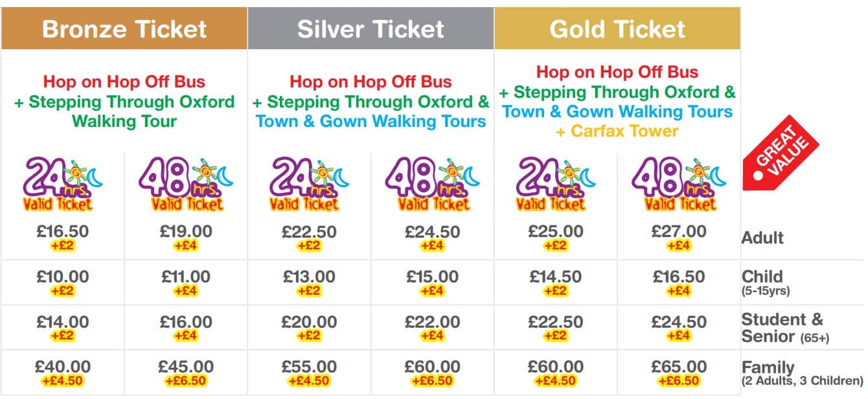Click the red Great Value tag

781,154
